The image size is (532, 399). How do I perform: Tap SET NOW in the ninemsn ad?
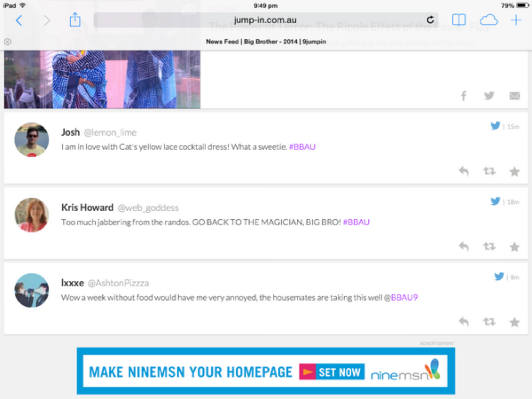tap(332, 372)
